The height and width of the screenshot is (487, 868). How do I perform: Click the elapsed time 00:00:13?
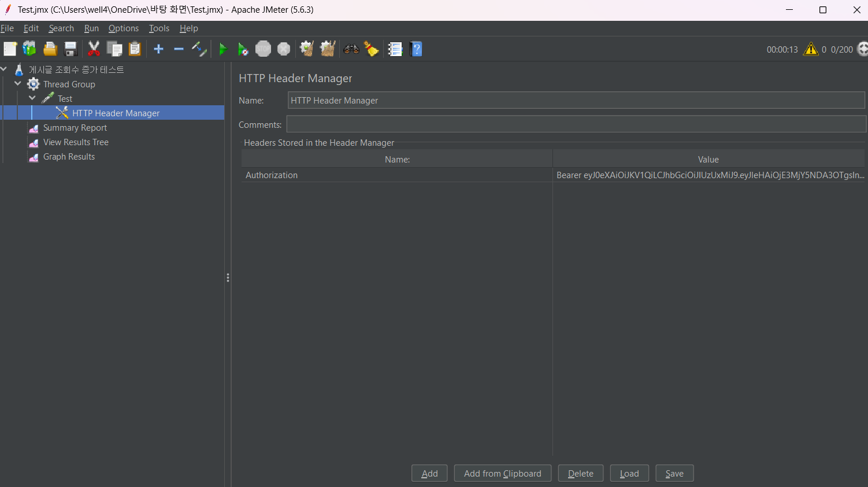(782, 50)
